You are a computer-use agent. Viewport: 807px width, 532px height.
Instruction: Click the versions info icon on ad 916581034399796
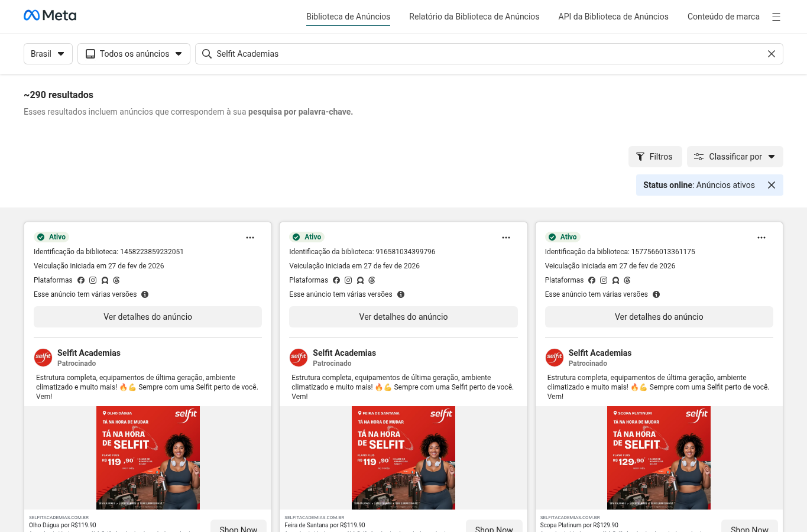coord(401,294)
